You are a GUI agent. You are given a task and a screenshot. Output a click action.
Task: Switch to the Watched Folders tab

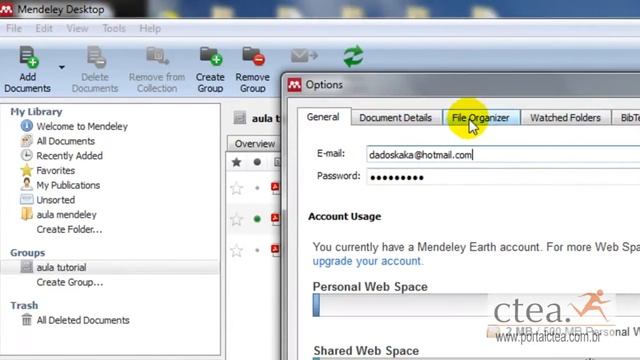pos(565,118)
